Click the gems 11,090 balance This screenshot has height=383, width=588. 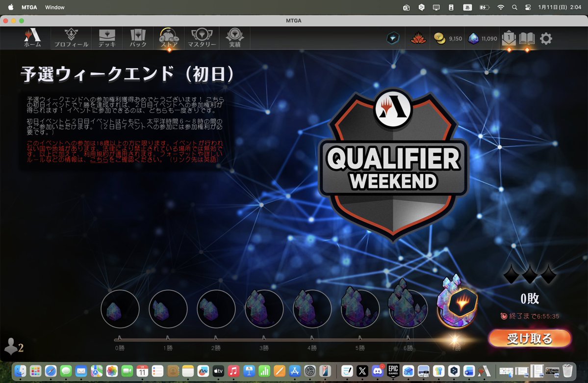click(483, 38)
